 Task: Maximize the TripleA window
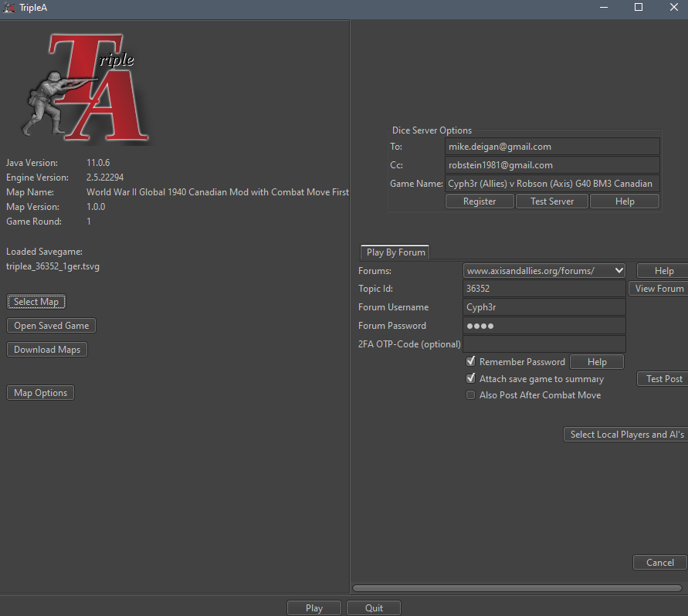[x=639, y=8]
